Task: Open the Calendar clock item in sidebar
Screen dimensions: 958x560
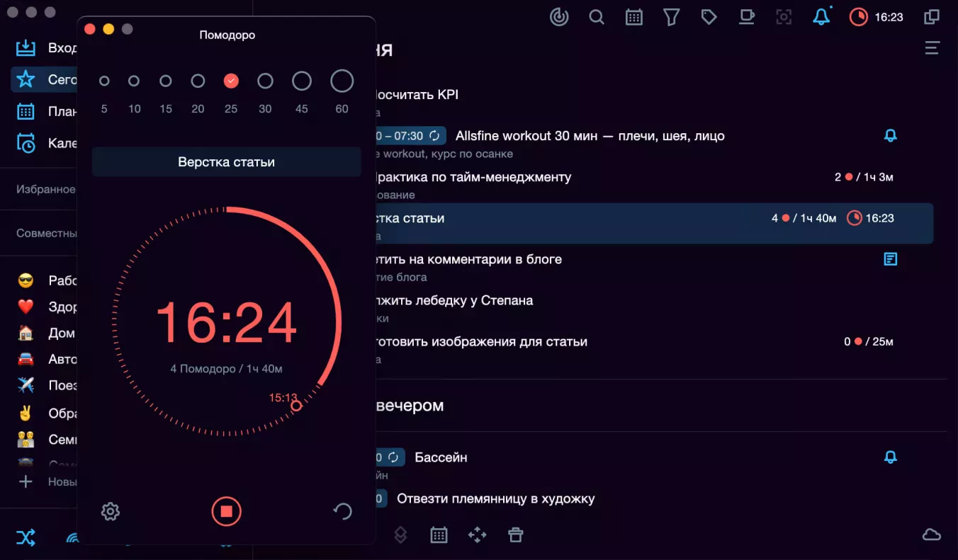Action: 46,143
